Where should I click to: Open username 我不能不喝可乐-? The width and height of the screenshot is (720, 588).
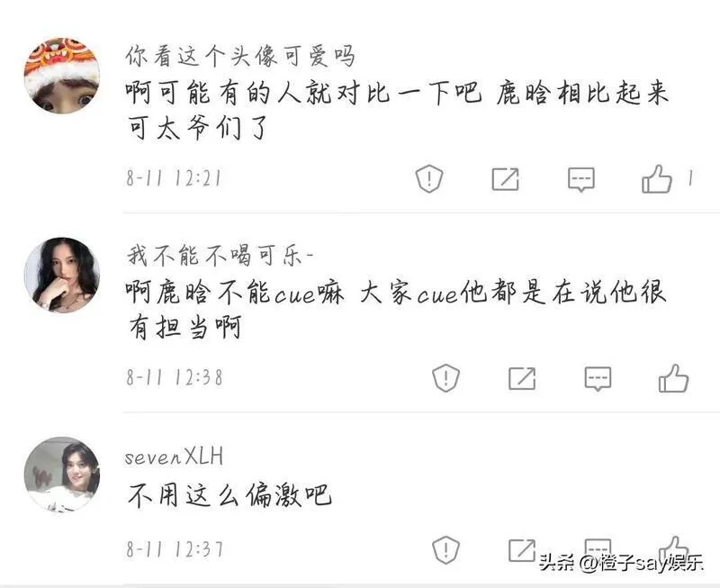220,256
